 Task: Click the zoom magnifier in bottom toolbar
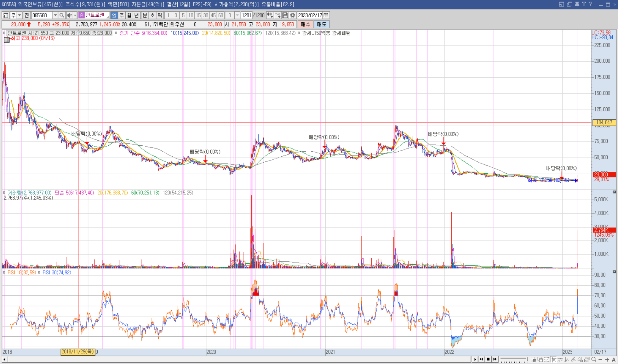(x=594, y=359)
